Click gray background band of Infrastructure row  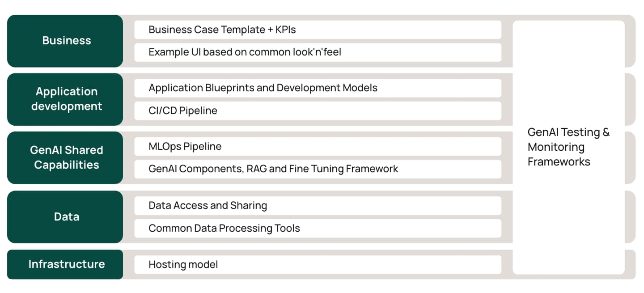[x=630, y=264]
